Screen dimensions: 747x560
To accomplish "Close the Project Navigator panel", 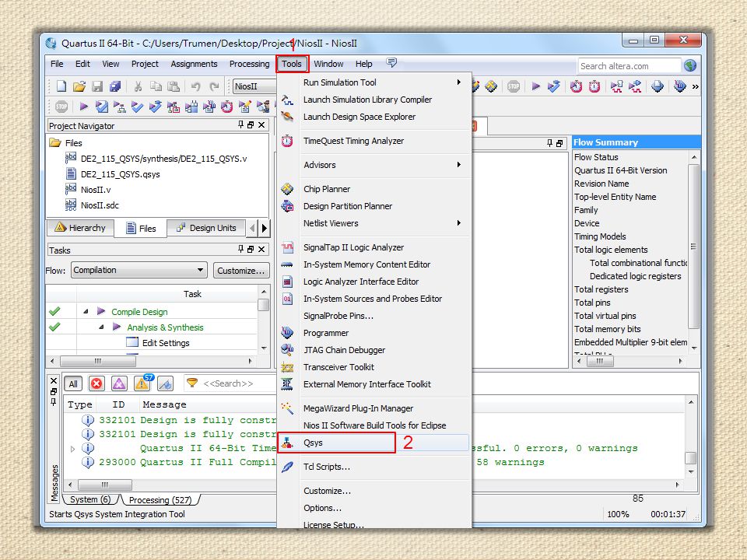I will pos(261,124).
